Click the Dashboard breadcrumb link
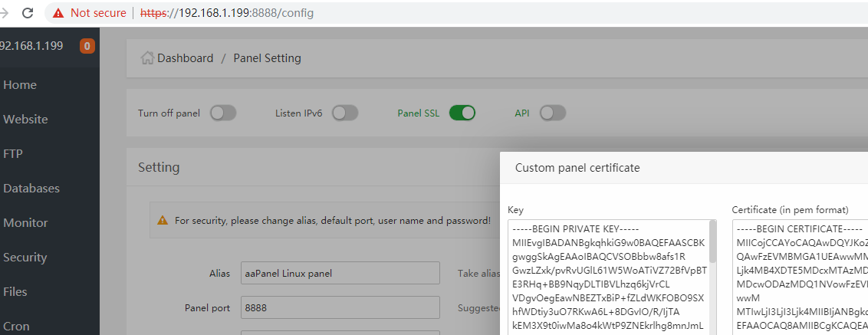 186,58
